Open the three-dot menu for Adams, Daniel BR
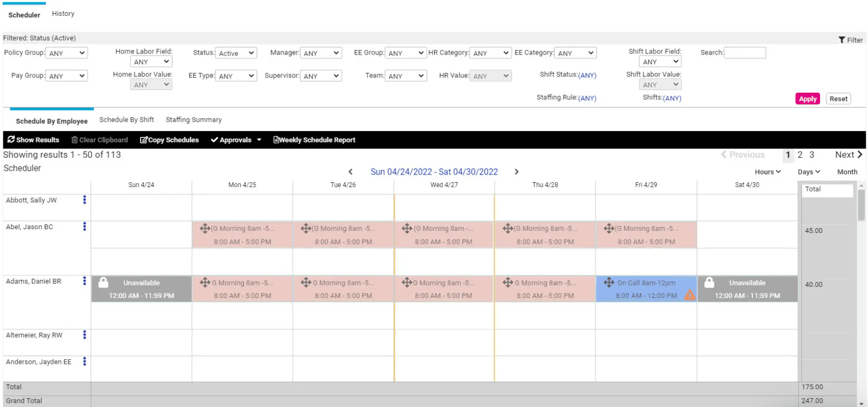868x407 pixels. tap(85, 281)
